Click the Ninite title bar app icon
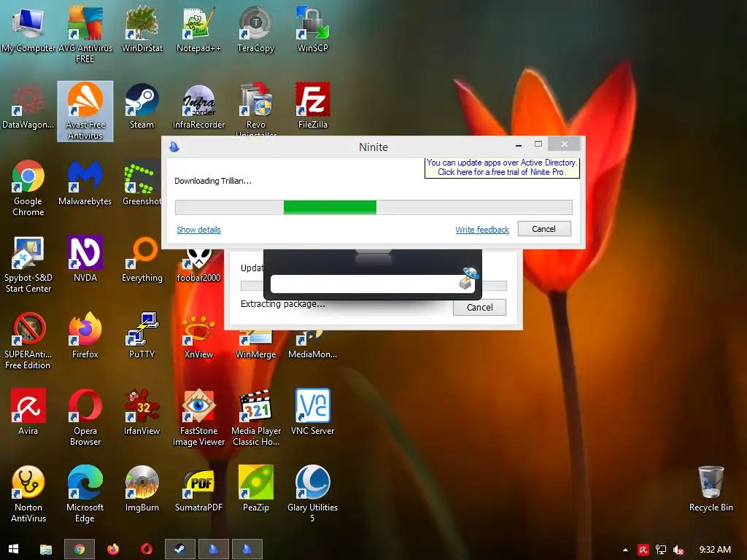This screenshot has height=560, width=747. [x=174, y=147]
